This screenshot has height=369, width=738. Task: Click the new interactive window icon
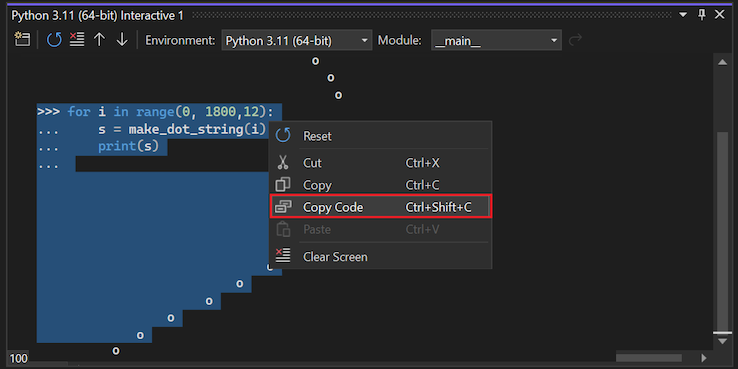[22, 40]
